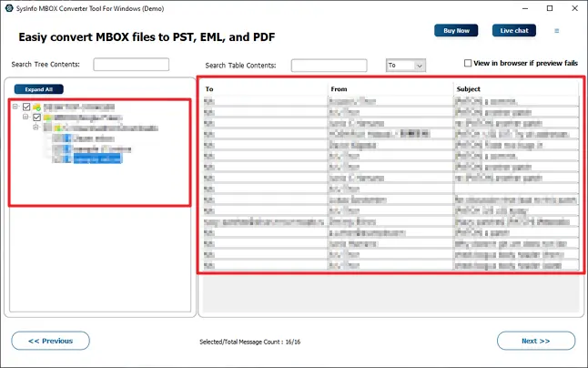The image size is (588, 368).
Task: Click the Search Tree Contents label
Action: tap(46, 64)
